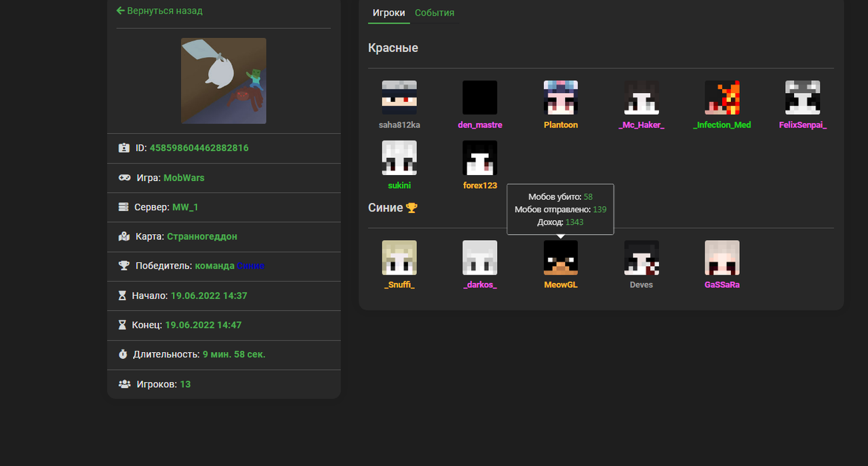Click player saha812ka's avatar
This screenshot has height=466, width=868.
(x=399, y=98)
